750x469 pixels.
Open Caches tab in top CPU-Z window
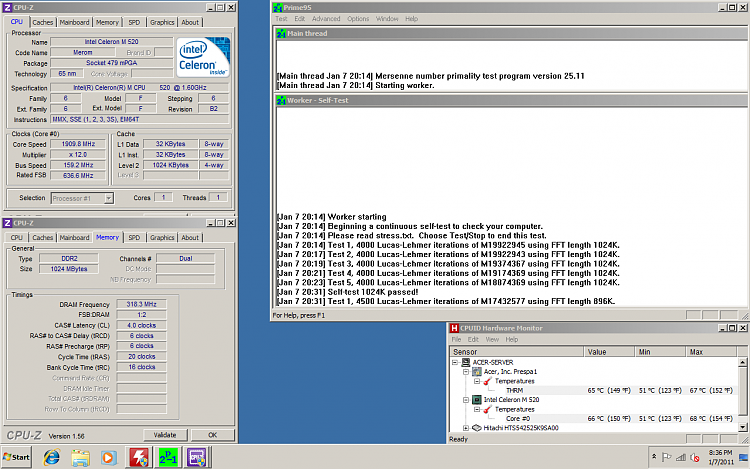[x=43, y=22]
